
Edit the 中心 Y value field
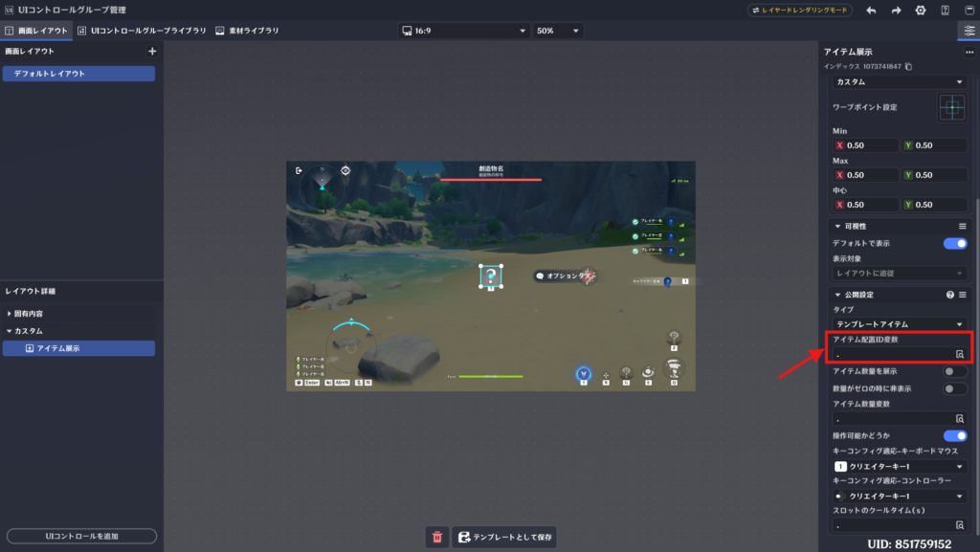click(x=935, y=205)
